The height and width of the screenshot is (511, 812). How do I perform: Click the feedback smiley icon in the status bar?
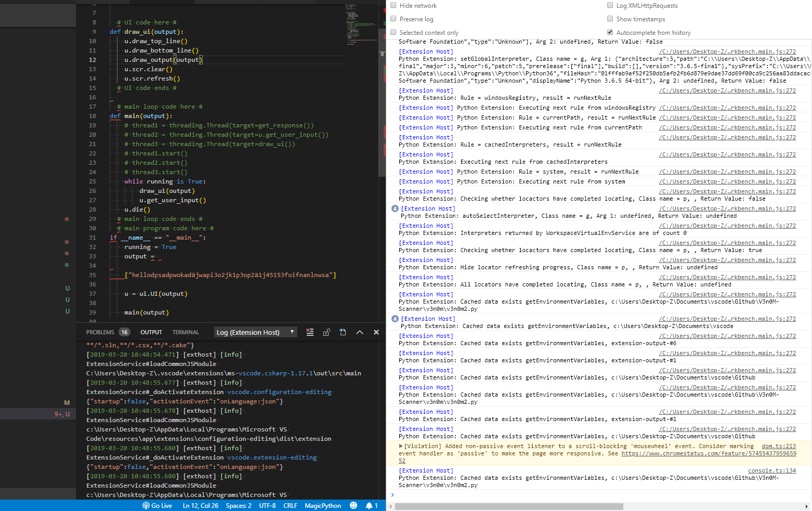(x=353, y=505)
